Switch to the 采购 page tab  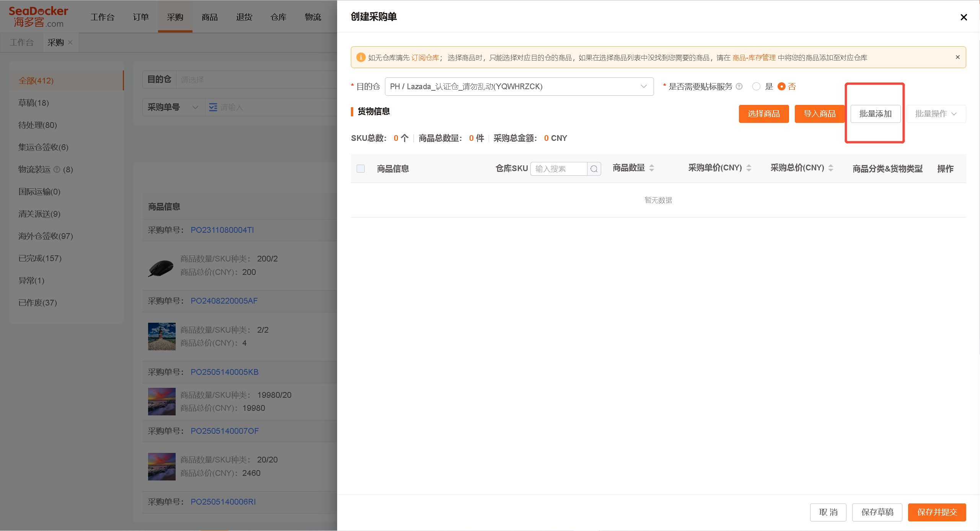[56, 42]
